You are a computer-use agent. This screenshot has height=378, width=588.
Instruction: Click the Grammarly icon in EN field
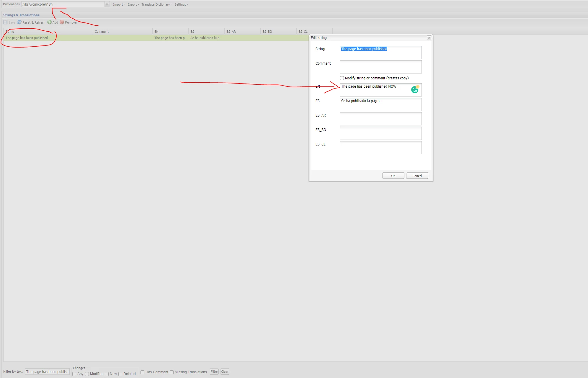415,90
